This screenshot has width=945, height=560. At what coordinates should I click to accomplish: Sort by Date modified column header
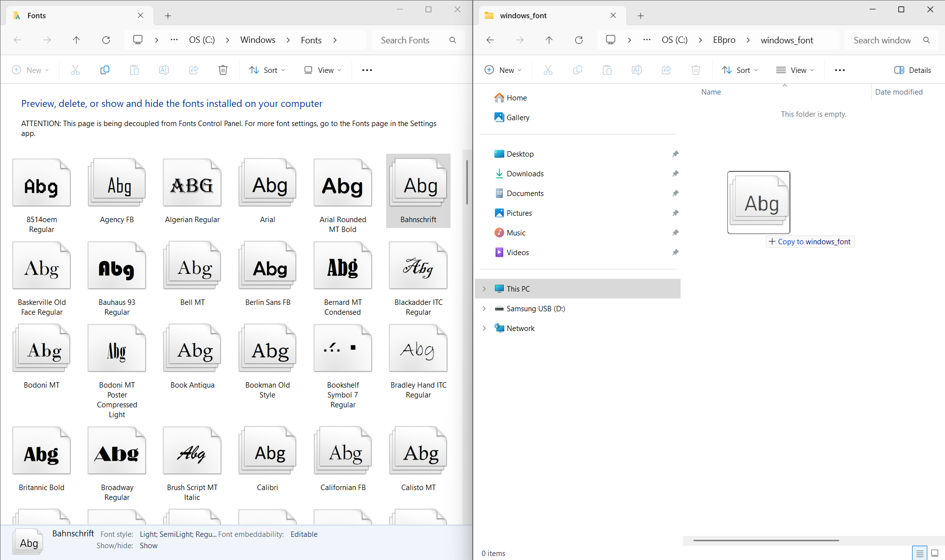coord(899,92)
